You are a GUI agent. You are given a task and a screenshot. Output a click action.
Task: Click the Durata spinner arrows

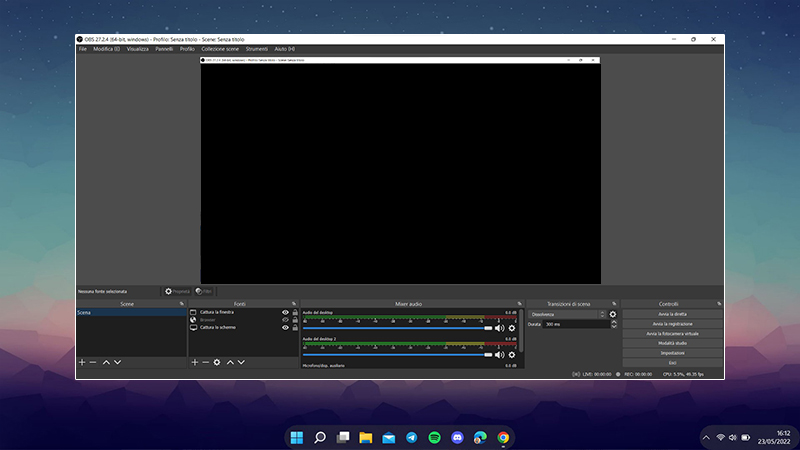613,324
